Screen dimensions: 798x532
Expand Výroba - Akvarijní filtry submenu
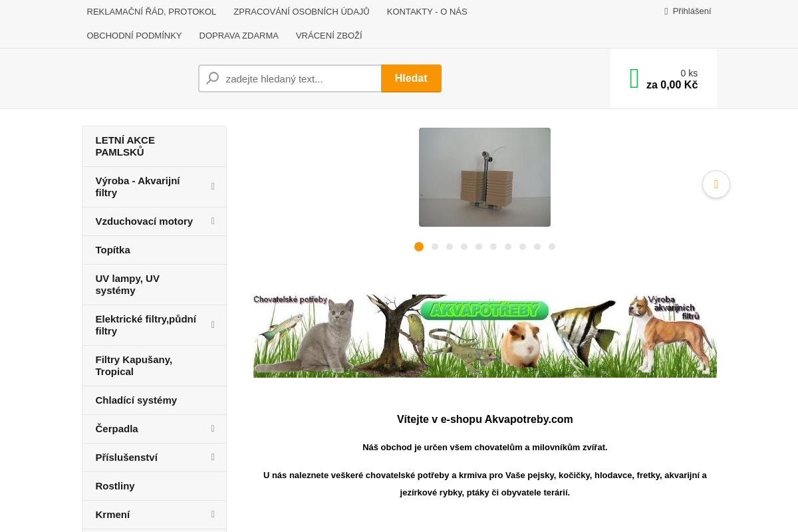point(213,186)
